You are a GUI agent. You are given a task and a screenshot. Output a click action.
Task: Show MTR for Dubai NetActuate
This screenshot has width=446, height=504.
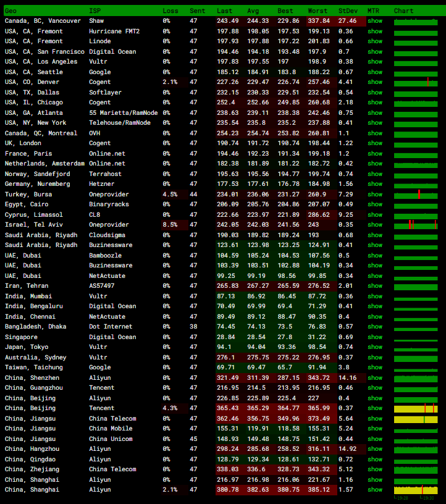[375, 276]
